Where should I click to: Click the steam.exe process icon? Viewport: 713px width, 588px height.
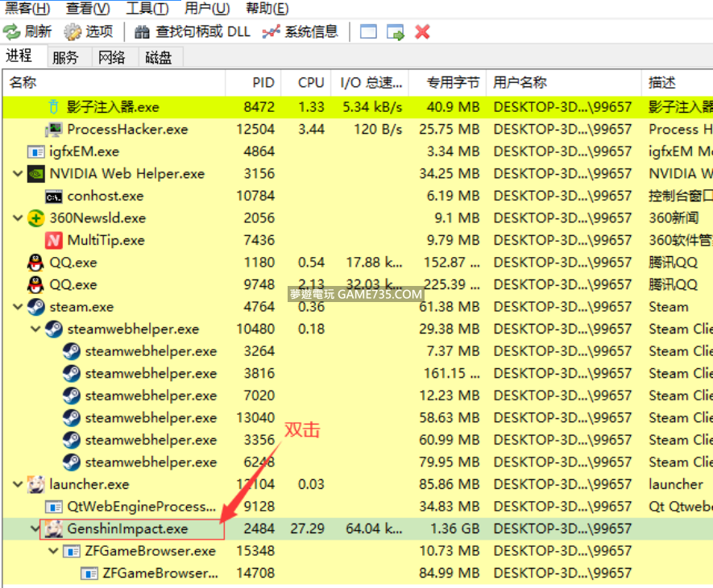[x=35, y=307]
